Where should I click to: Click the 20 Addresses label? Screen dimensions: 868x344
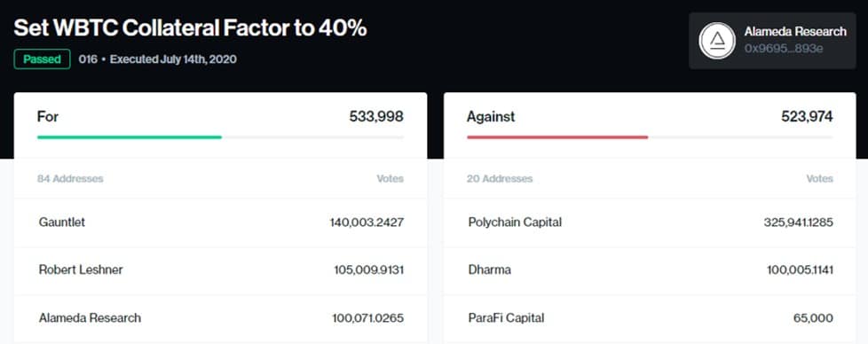500,178
